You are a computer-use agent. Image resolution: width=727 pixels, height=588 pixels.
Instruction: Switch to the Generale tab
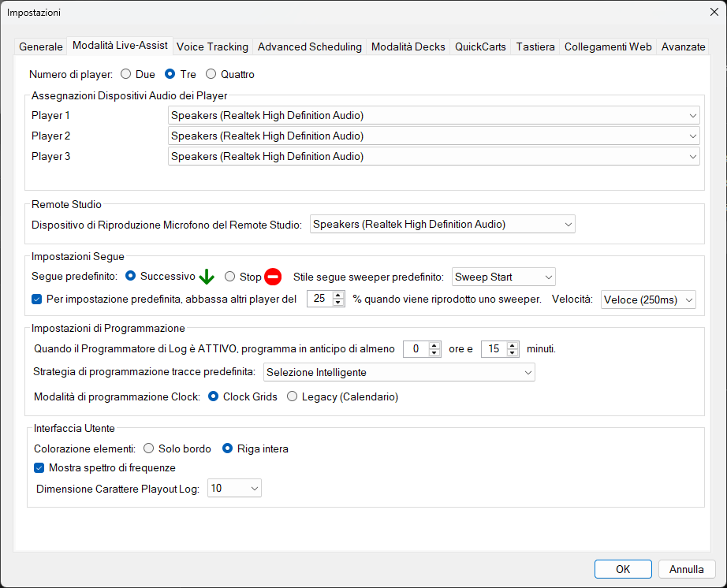[41, 47]
